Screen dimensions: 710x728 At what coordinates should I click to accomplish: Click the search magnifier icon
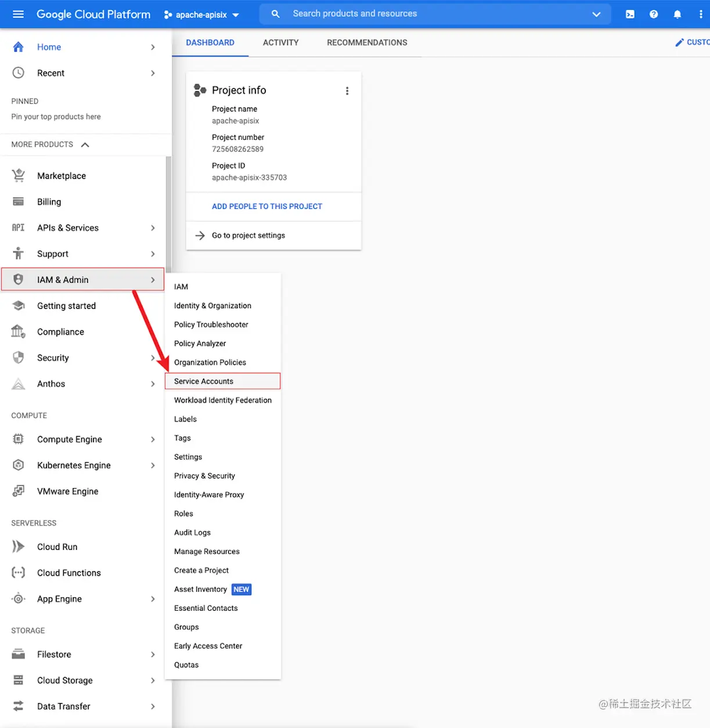coord(276,14)
